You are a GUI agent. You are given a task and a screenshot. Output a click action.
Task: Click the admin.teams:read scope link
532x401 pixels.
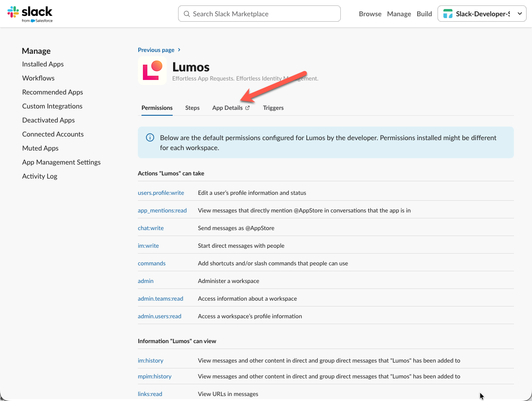click(160, 299)
